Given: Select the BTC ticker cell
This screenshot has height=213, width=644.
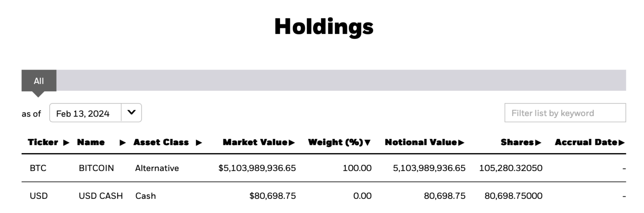Looking at the screenshot, I should click(x=38, y=168).
